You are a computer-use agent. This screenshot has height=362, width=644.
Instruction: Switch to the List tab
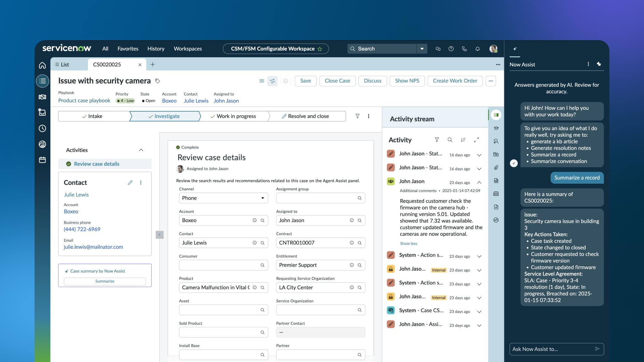[x=62, y=64]
